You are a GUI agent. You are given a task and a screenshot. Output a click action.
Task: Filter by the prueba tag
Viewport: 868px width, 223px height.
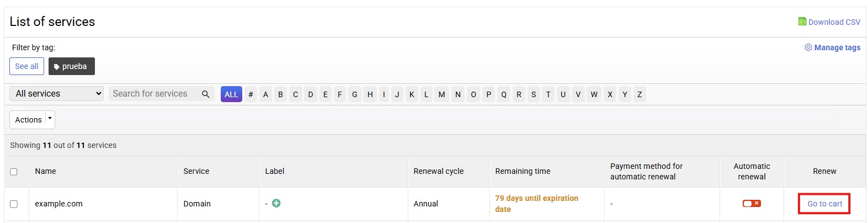point(72,66)
